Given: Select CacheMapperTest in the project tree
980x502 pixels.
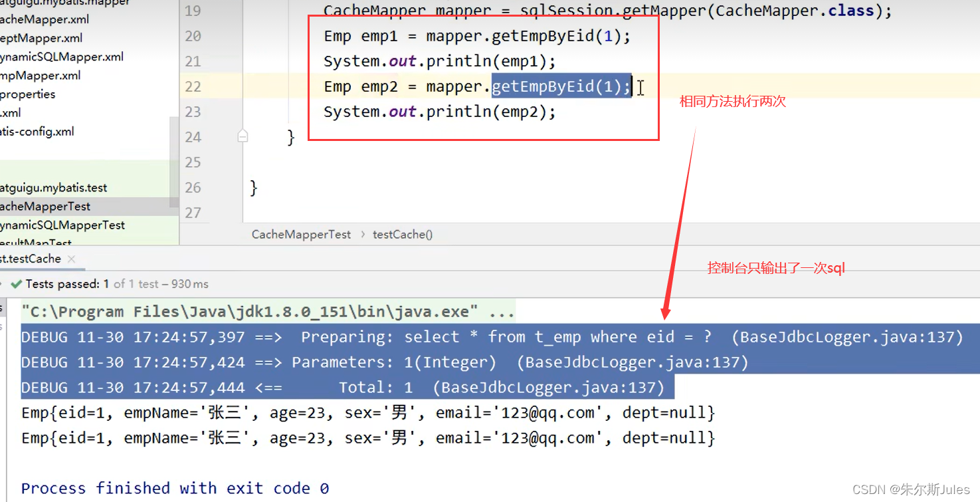Looking at the screenshot, I should (x=45, y=206).
